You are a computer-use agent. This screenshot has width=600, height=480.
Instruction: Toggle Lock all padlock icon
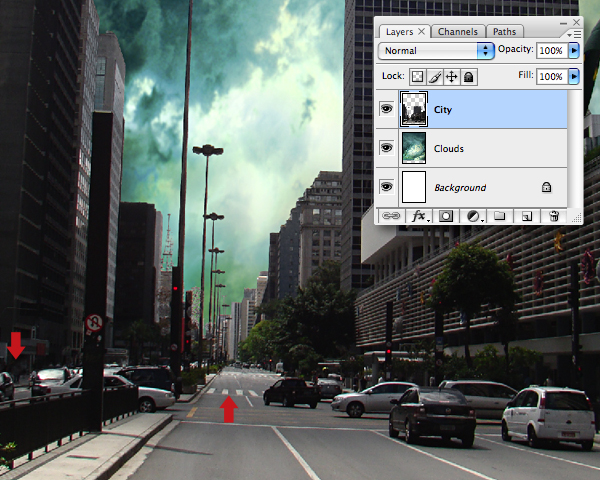click(x=469, y=77)
